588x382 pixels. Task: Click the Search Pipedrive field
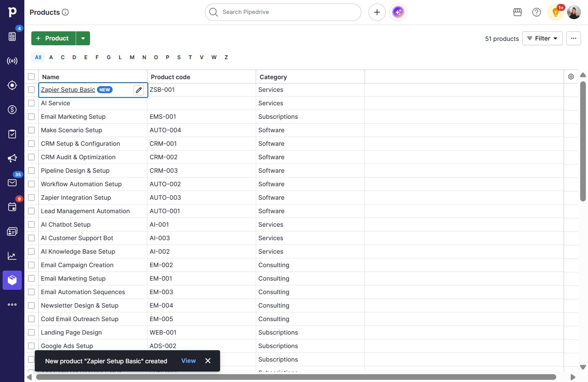point(283,12)
